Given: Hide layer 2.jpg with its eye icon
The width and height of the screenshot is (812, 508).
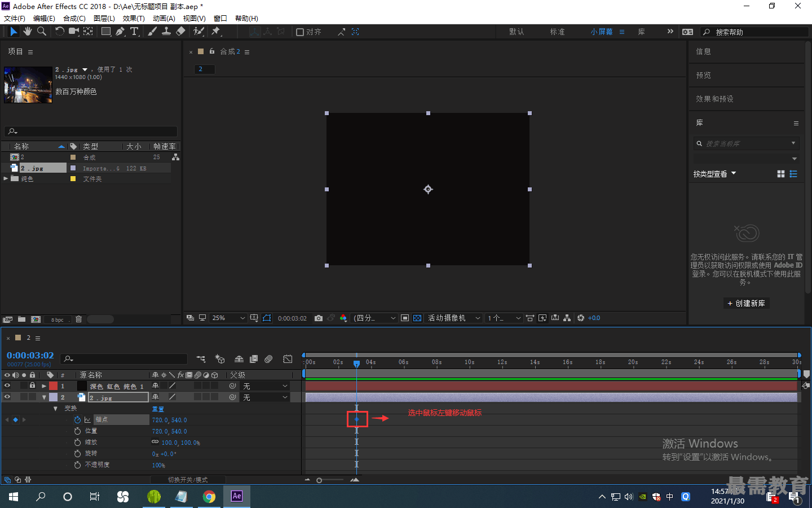Looking at the screenshot, I should pos(7,397).
